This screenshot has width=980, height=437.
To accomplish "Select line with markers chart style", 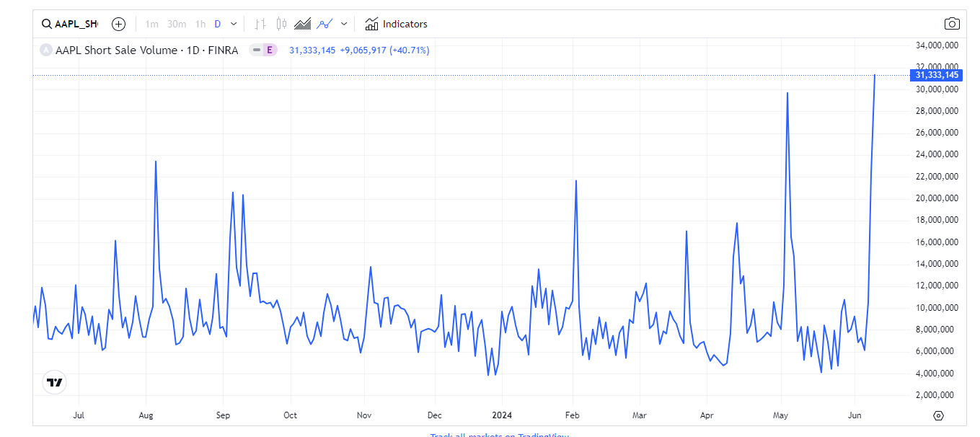I will coord(325,24).
